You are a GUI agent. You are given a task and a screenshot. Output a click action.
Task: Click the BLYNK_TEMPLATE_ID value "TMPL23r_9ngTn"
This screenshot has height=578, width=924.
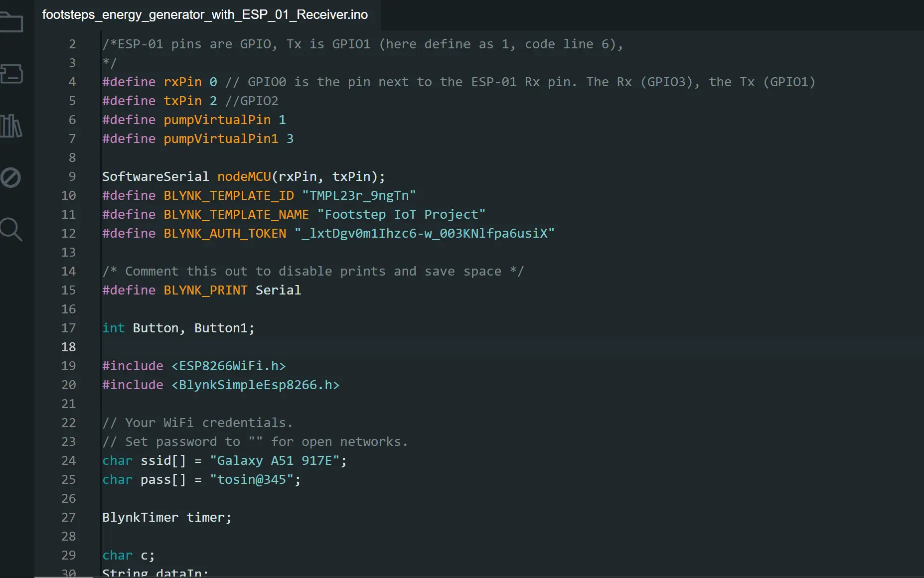coord(359,195)
